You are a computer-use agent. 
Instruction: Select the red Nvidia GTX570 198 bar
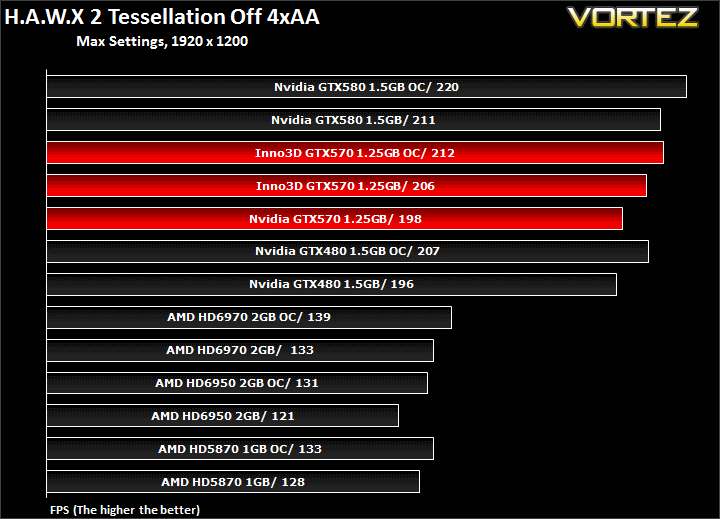pos(335,219)
